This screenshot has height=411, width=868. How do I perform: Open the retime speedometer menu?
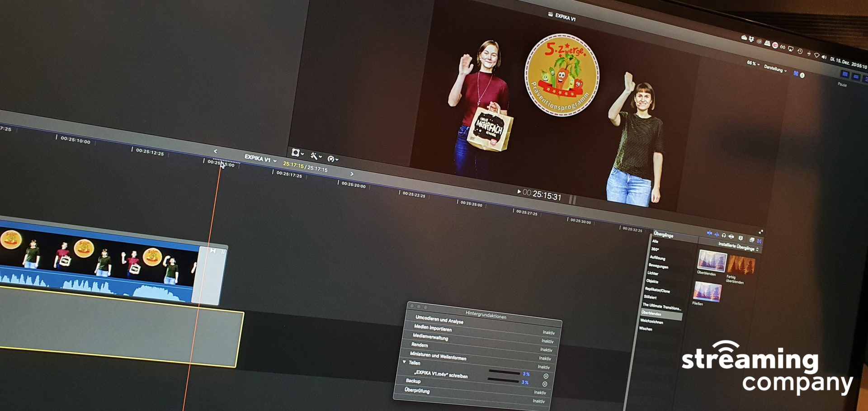[x=333, y=159]
